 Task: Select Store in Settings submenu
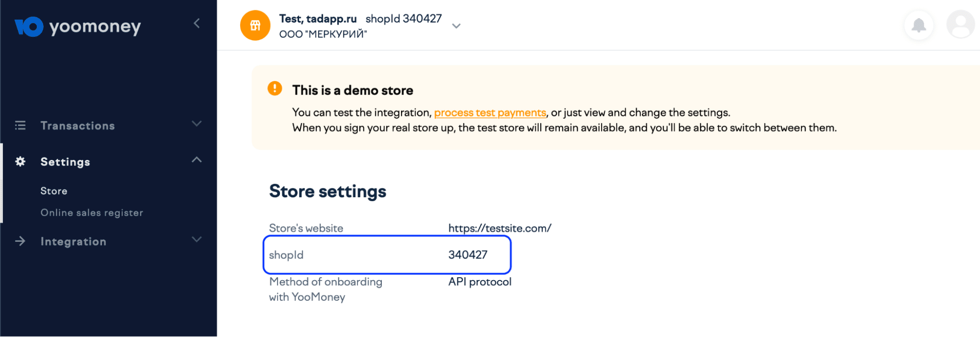tap(54, 191)
